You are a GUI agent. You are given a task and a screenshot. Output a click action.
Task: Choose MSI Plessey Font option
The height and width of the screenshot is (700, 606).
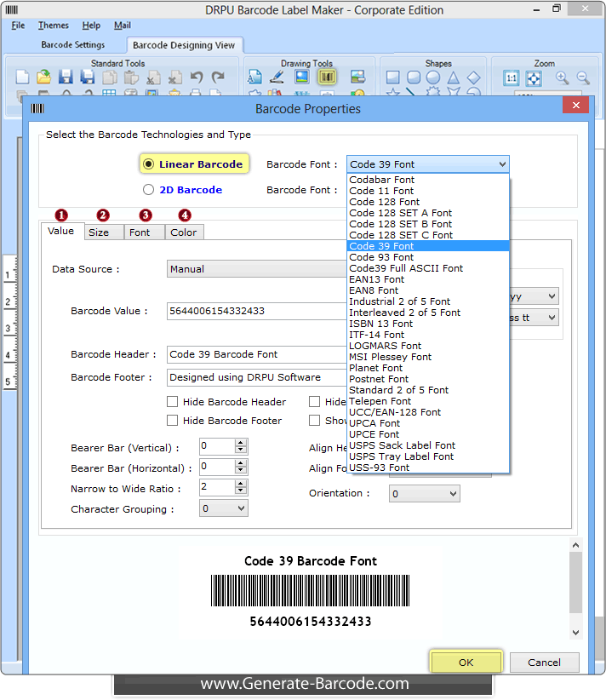428,357
